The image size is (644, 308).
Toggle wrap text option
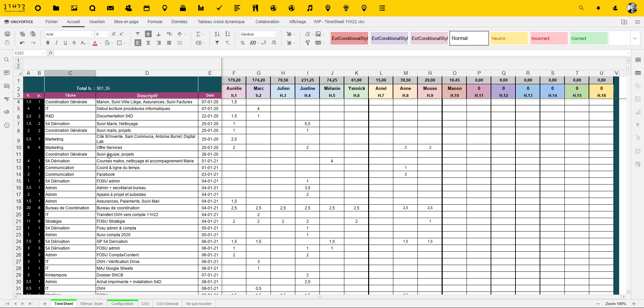pos(169,34)
